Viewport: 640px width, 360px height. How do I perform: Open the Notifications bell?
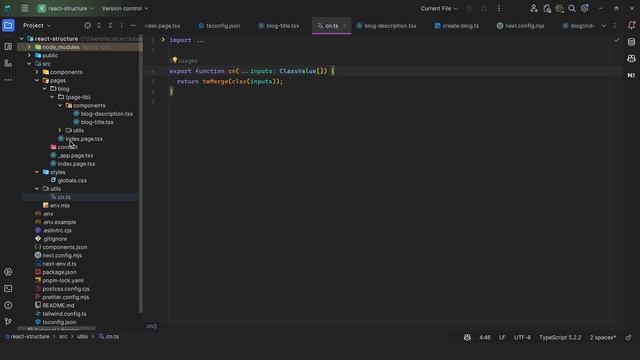631,25
